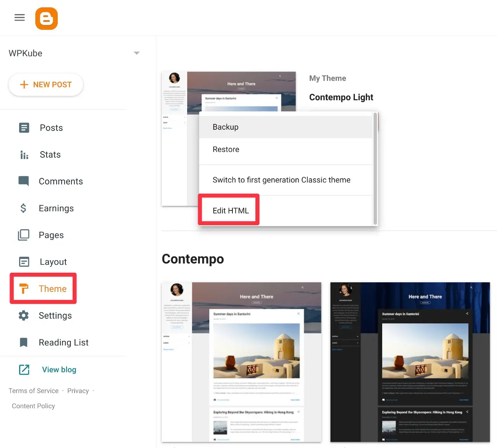The image size is (497, 448).
Task: Click the theme menu scrollbar
Action: point(375,168)
